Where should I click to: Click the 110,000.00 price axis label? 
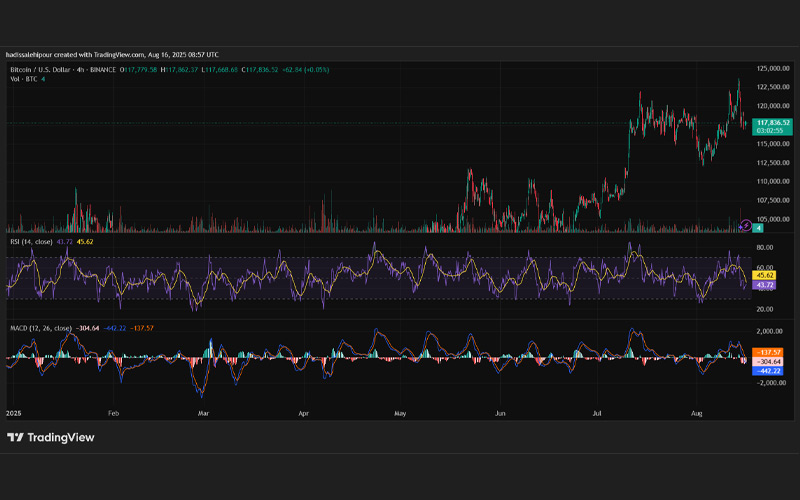[772, 181]
